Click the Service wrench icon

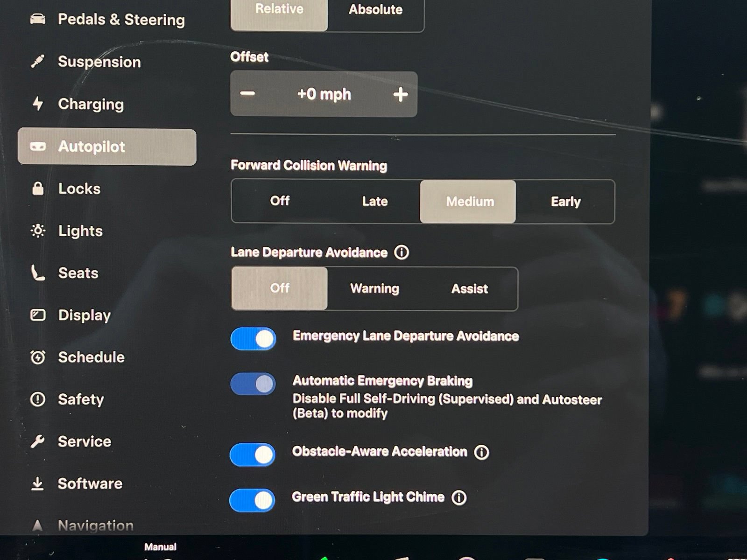pyautogui.click(x=38, y=441)
